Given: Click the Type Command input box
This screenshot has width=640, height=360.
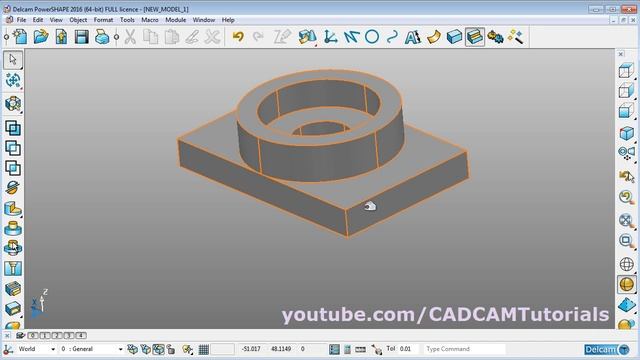Looking at the screenshot, I should pos(464,349).
